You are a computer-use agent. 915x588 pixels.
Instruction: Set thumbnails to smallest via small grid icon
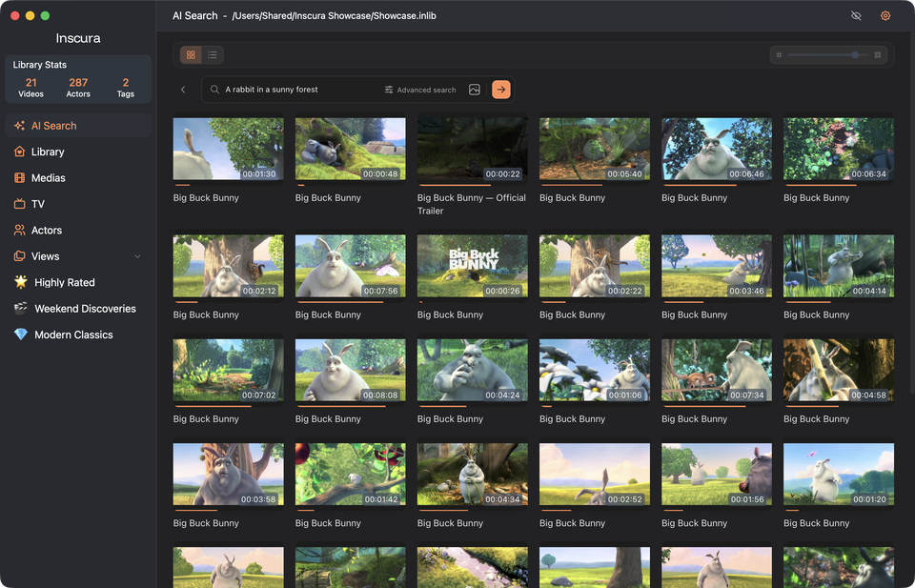point(779,55)
